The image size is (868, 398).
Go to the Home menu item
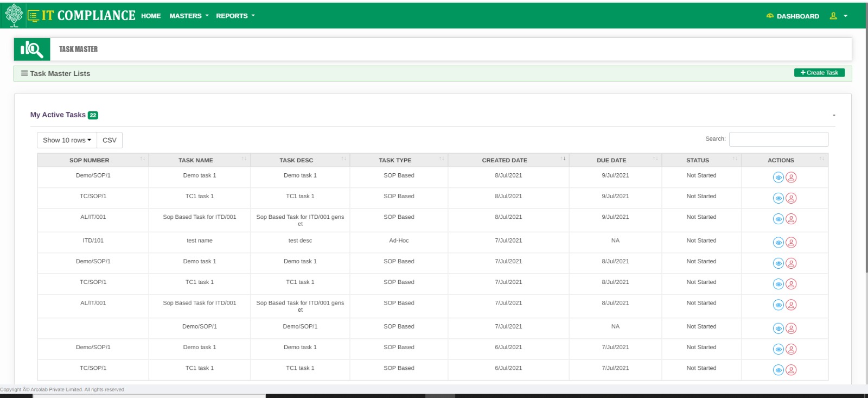tap(151, 16)
